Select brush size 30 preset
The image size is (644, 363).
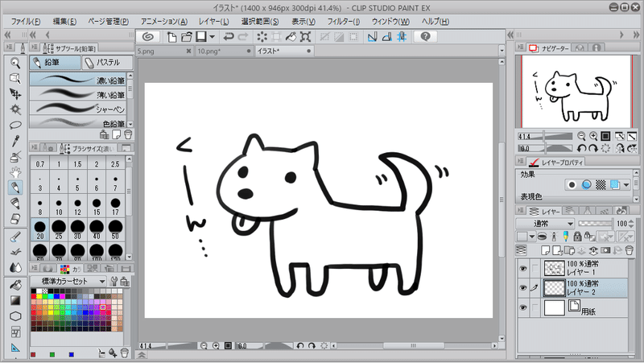pos(77,229)
